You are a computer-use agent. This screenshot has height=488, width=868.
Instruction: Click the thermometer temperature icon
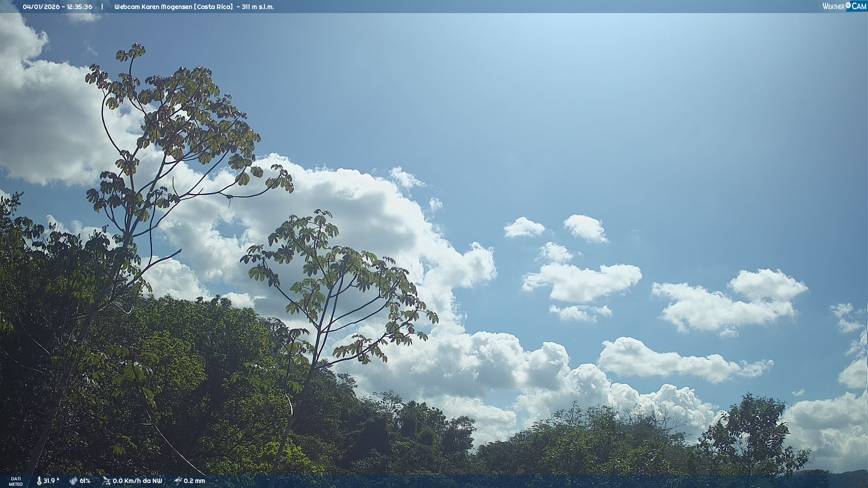[x=39, y=481]
